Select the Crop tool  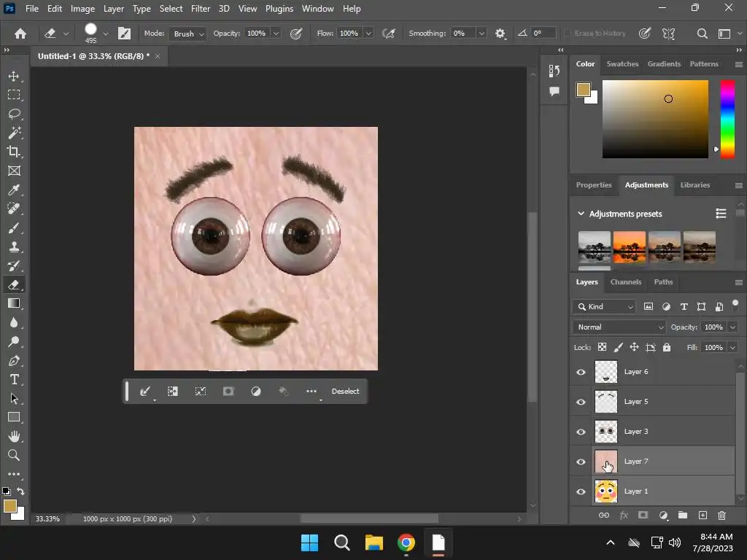coord(14,152)
